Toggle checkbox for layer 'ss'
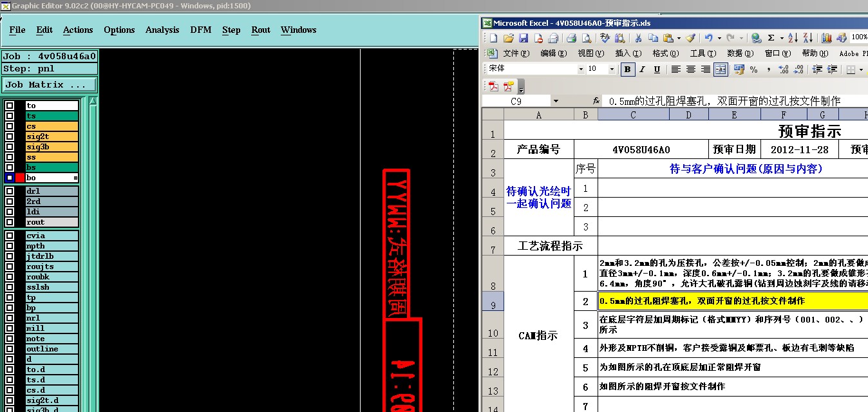Viewport: 868px width, 412px height. [x=10, y=157]
